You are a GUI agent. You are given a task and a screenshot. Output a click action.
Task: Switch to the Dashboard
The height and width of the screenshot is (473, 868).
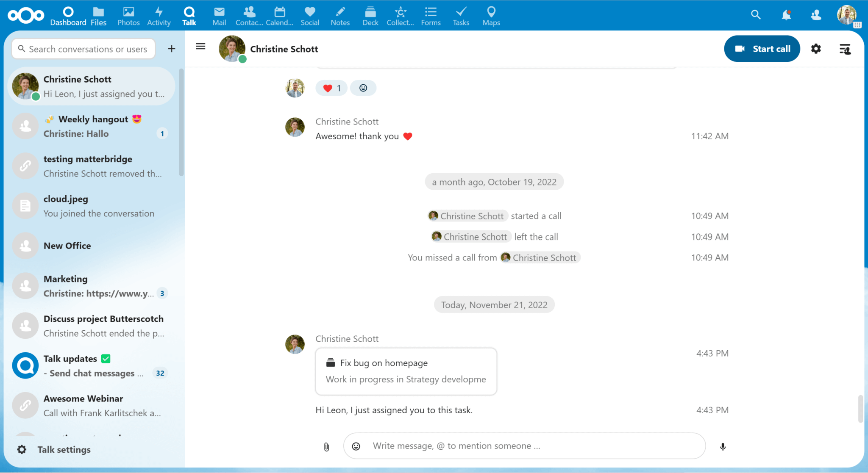coord(68,16)
